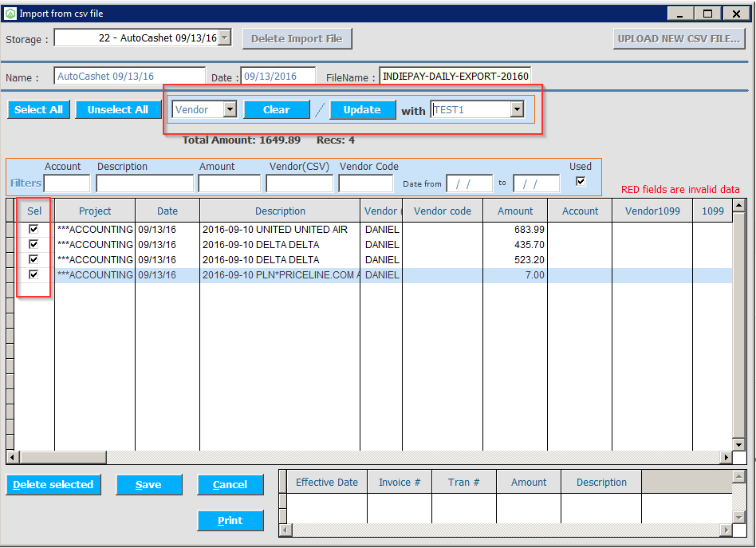
Task: Click the main grid scroll right arrow
Action: pos(726,457)
